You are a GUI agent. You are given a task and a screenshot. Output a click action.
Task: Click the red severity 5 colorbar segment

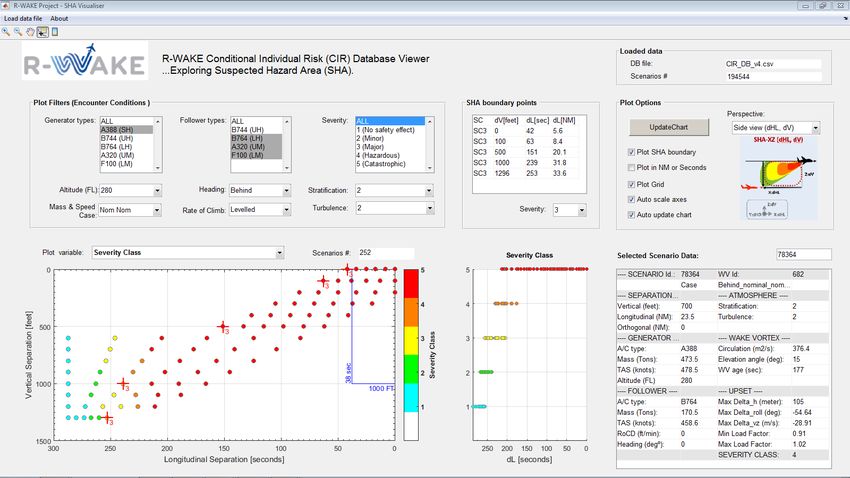tap(411, 284)
